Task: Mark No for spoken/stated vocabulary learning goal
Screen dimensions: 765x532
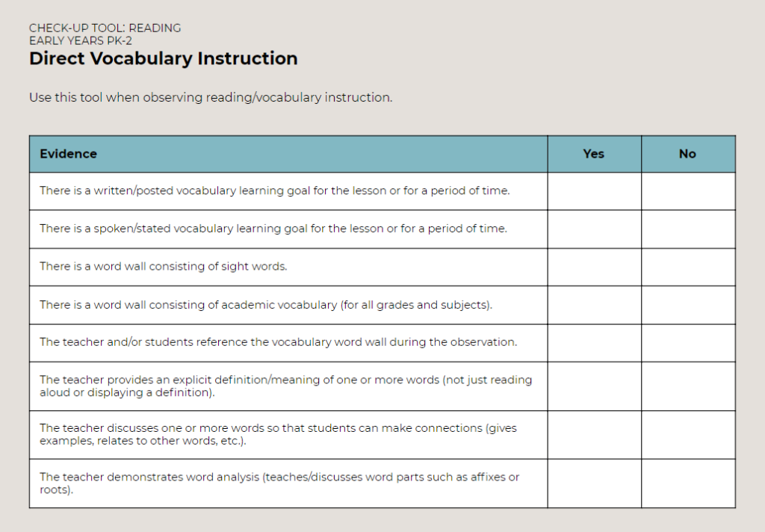Action: [688, 229]
